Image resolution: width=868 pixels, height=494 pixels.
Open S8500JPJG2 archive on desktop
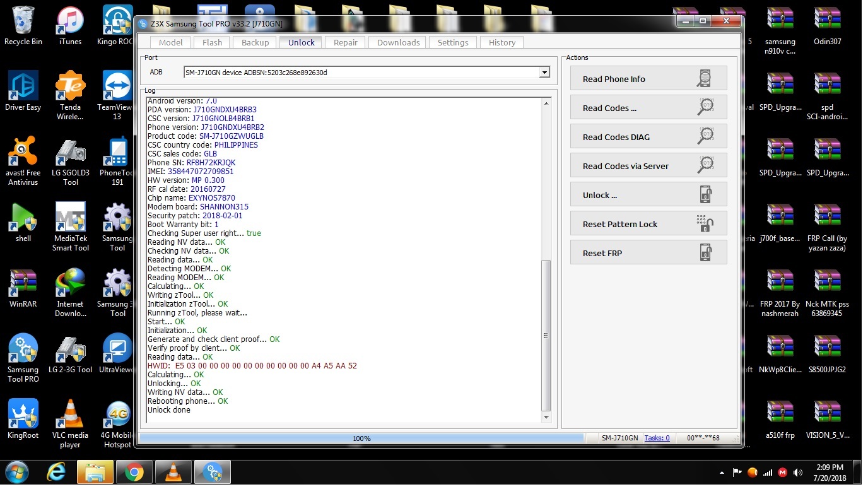tap(828, 355)
